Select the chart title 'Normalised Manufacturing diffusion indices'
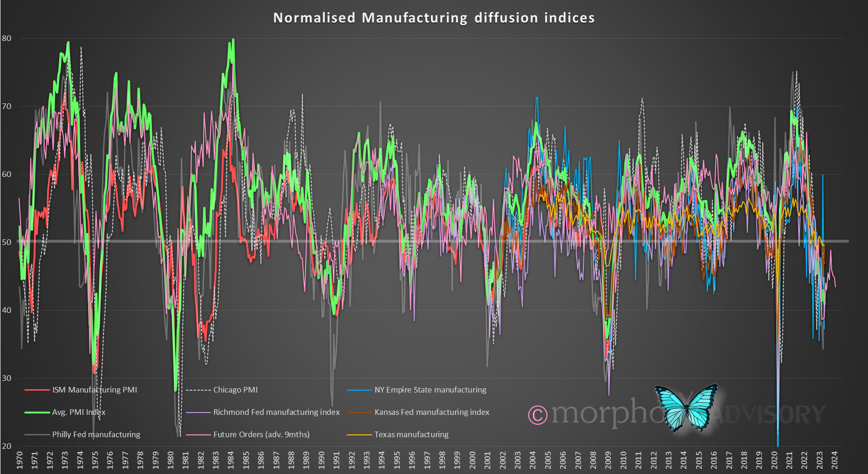868x474 pixels. [434, 18]
